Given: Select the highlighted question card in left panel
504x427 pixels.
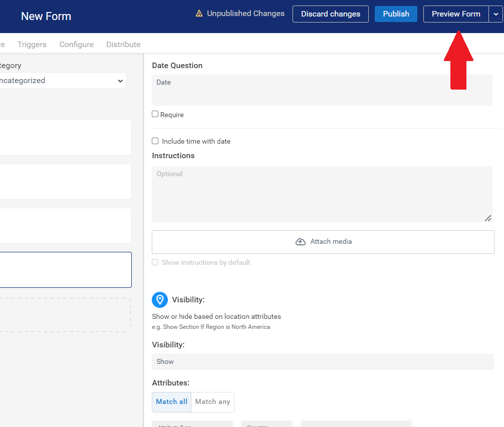Looking at the screenshot, I should (x=65, y=270).
